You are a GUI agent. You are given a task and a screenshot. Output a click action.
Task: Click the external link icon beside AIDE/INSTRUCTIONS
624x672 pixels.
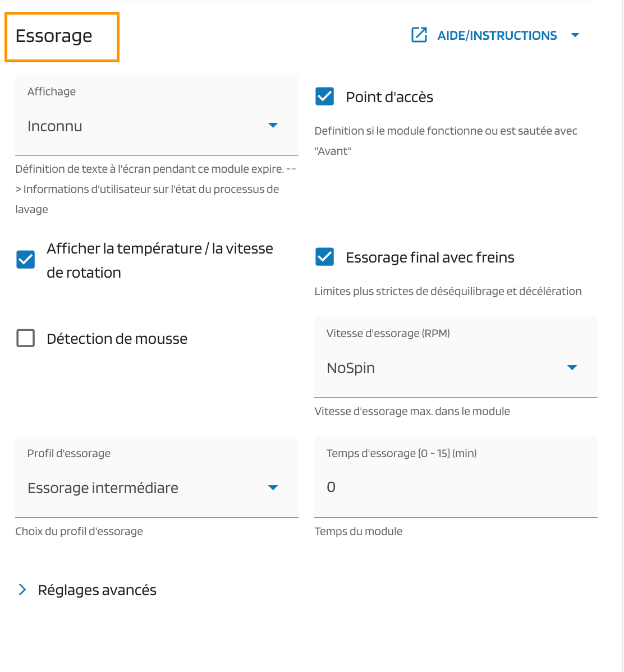click(419, 35)
